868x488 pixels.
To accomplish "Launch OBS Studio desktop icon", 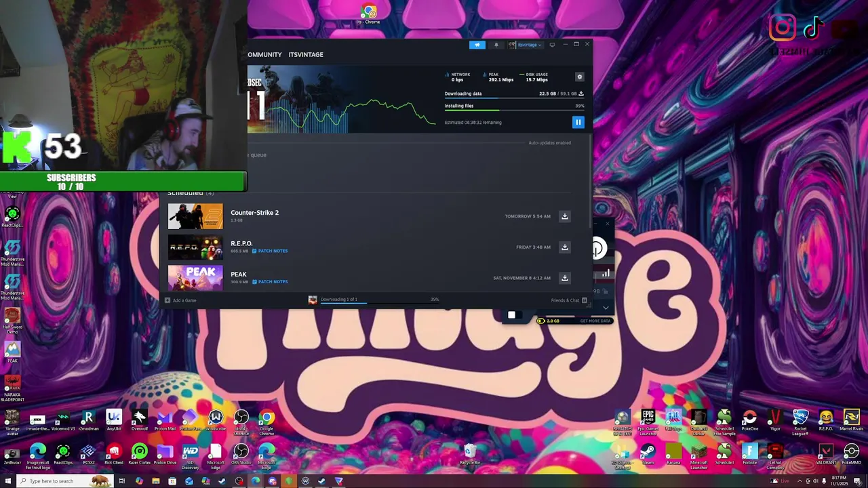I will click(241, 454).
